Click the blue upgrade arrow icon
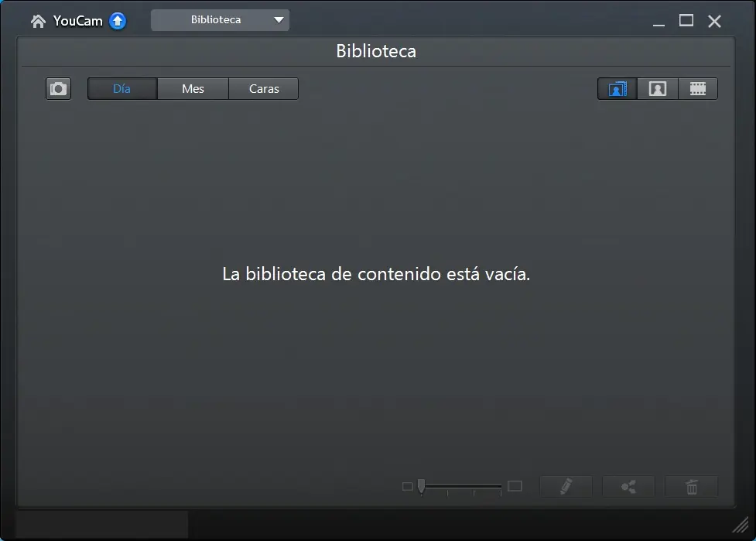 click(x=117, y=20)
